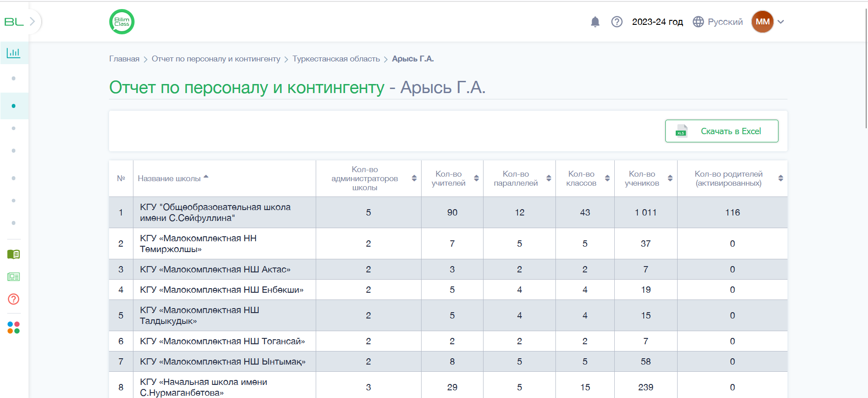This screenshot has width=868, height=398.
Task: Open the notifications bell
Action: point(595,22)
